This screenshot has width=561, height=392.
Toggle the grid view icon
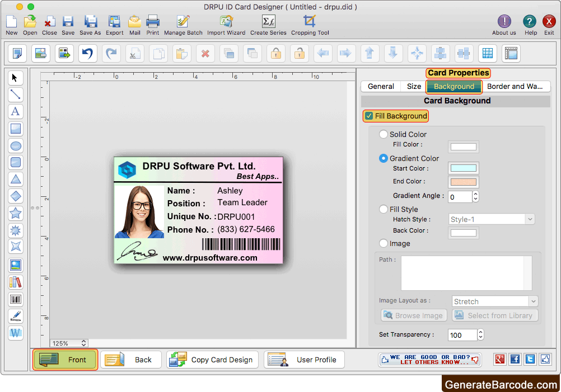click(488, 54)
